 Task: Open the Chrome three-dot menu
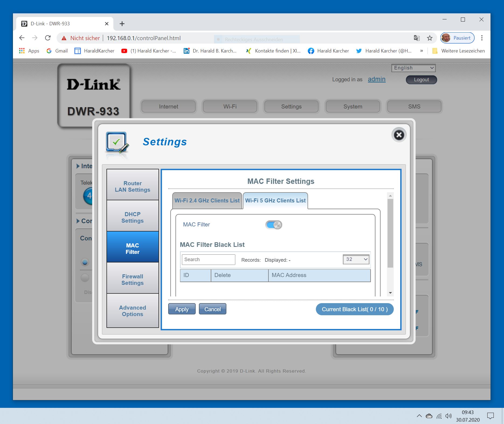pyautogui.click(x=482, y=38)
